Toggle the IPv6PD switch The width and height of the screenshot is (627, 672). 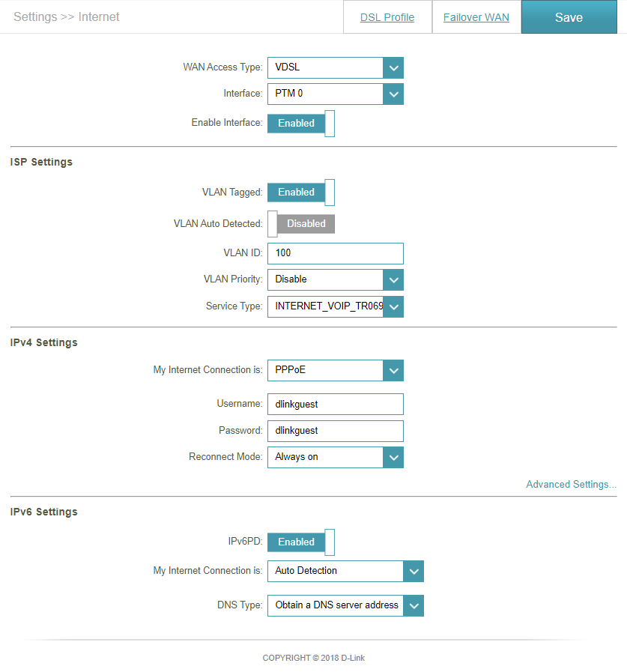[301, 542]
